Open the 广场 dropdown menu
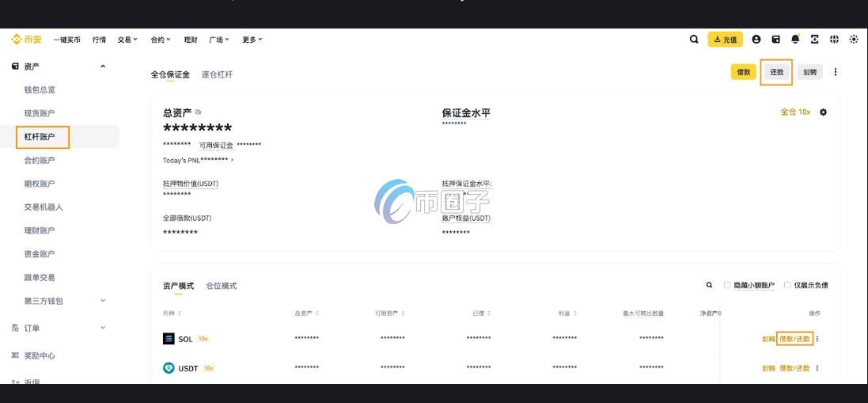The height and width of the screenshot is (403, 868). (x=219, y=40)
